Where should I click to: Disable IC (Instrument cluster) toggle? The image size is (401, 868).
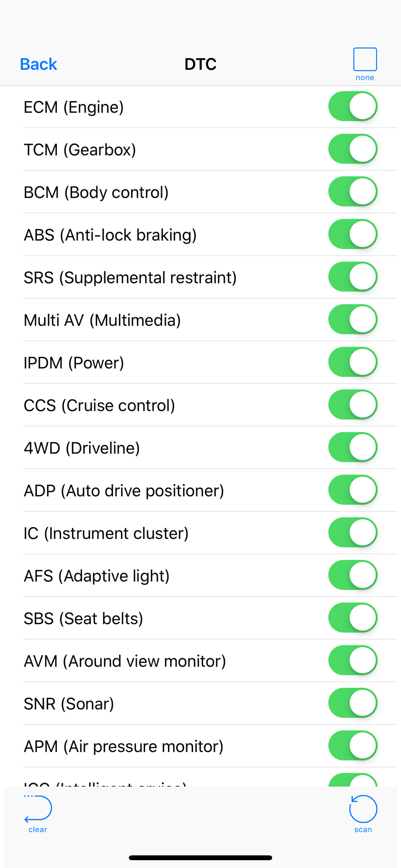point(353,533)
